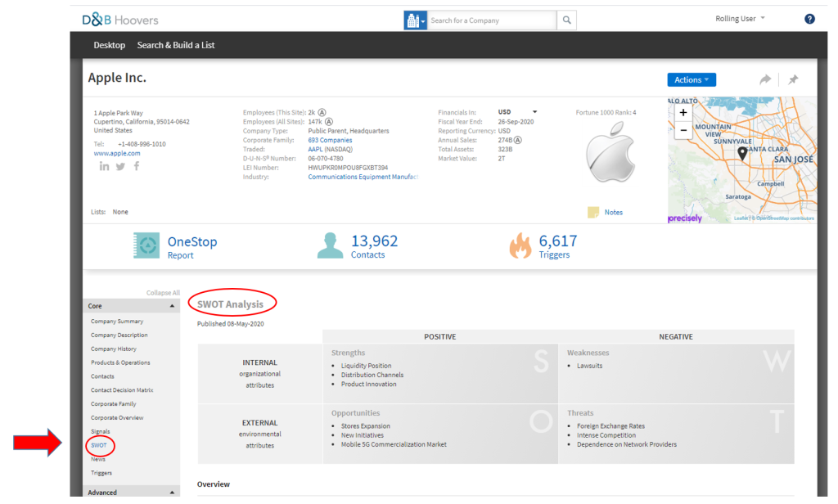Click the Stores Expansion opportunity
The image size is (838, 504).
tap(366, 426)
